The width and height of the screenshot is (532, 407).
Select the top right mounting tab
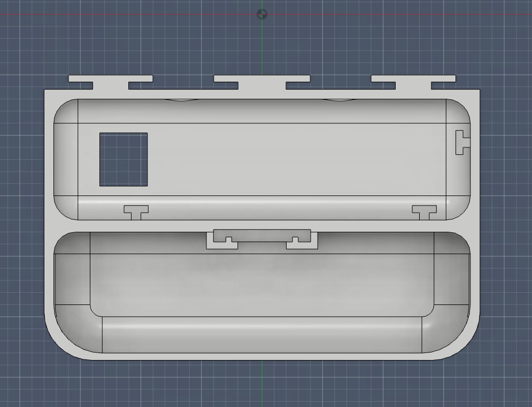click(413, 82)
